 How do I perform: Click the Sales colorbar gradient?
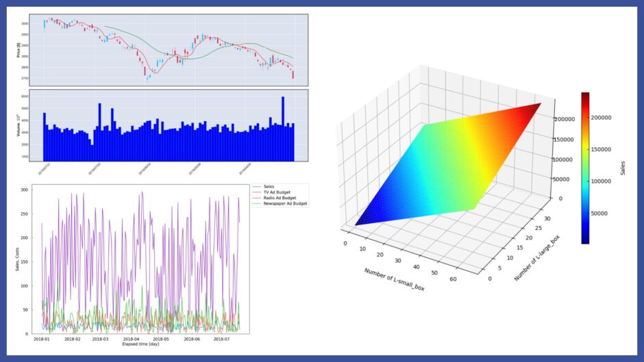tap(585, 168)
